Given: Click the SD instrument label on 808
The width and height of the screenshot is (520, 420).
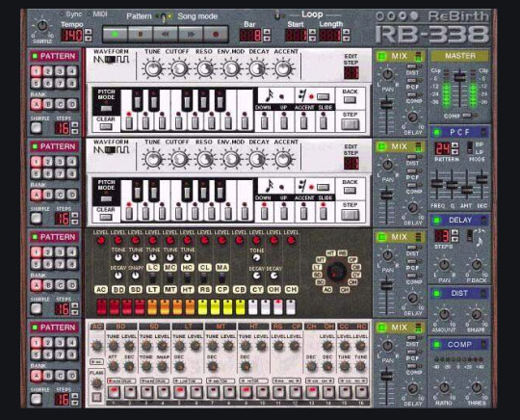Looking at the screenshot, I should (x=136, y=290).
